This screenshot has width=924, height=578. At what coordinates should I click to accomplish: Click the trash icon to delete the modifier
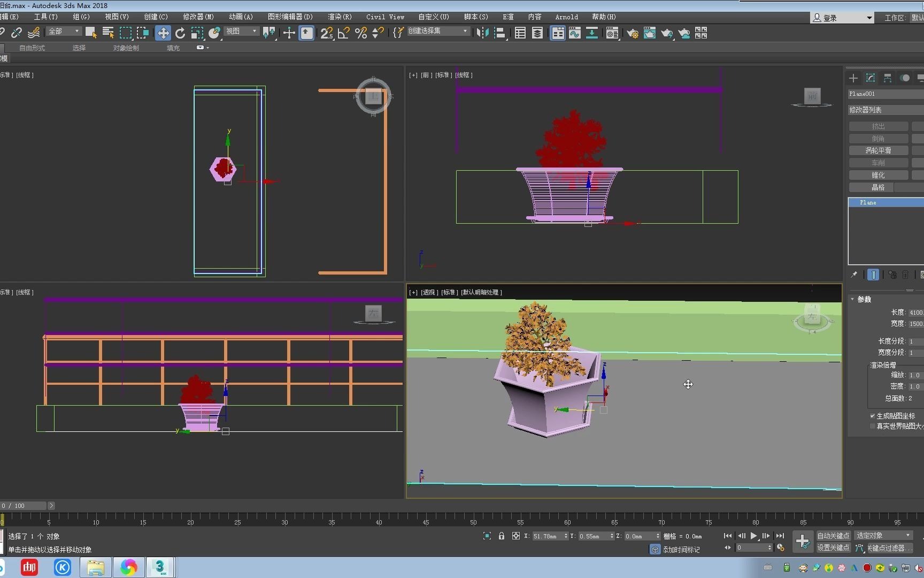pyautogui.click(x=905, y=275)
